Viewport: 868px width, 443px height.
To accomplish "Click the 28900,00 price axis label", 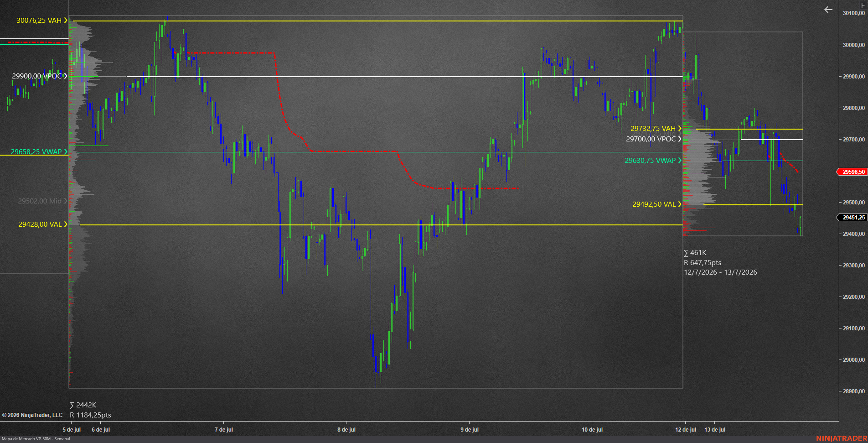I will (854, 391).
